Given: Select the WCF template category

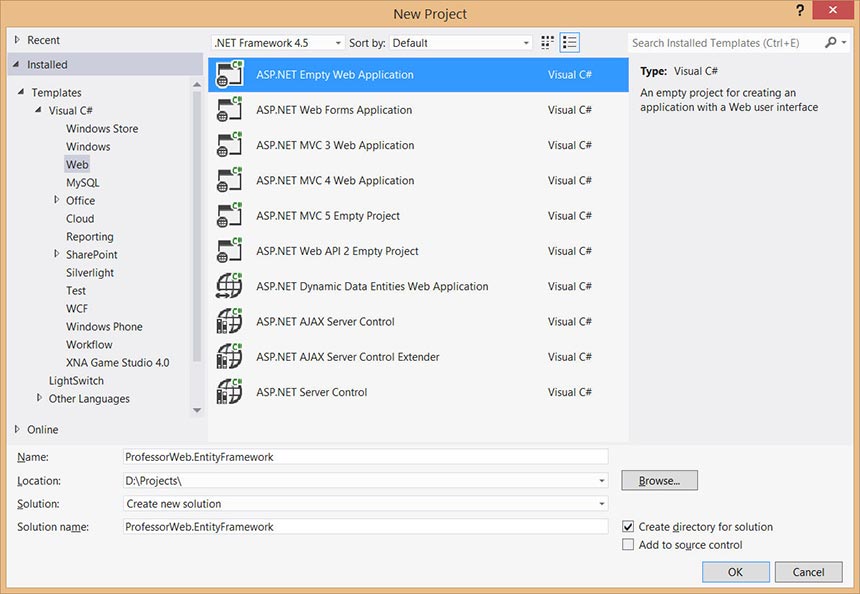Looking at the screenshot, I should click(77, 309).
